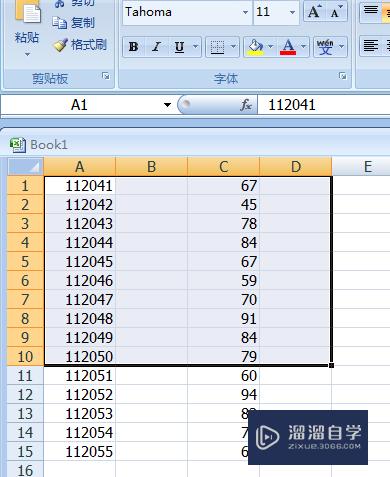Viewport: 390px width, 477px height.
Task: Click cell C2 with value 45
Action: pyautogui.click(x=224, y=204)
